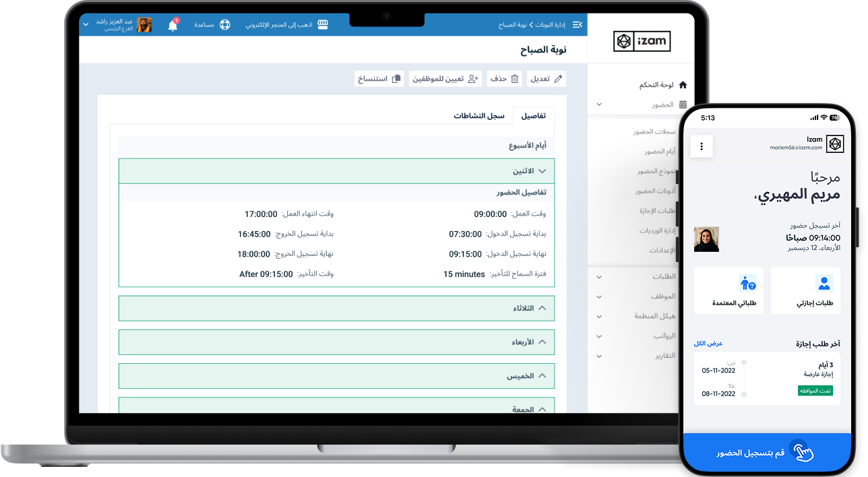Click the تعيين للموظفين assign button

pos(446,79)
